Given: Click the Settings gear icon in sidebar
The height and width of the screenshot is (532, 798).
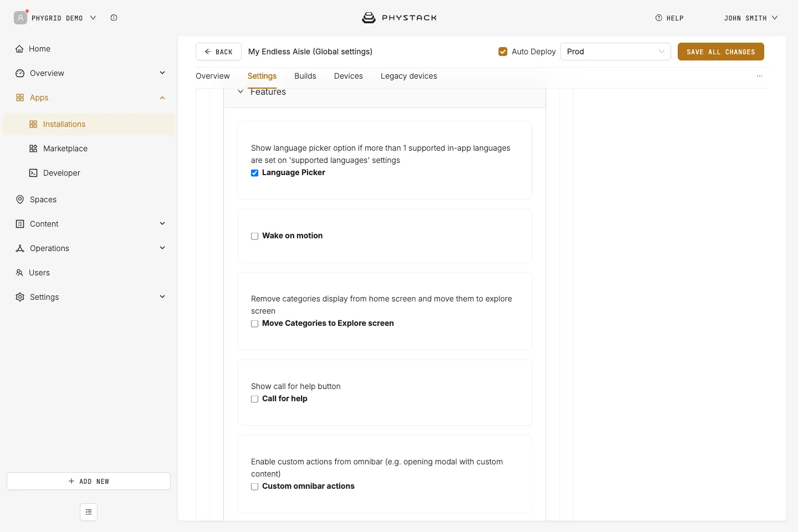Looking at the screenshot, I should tap(20, 297).
